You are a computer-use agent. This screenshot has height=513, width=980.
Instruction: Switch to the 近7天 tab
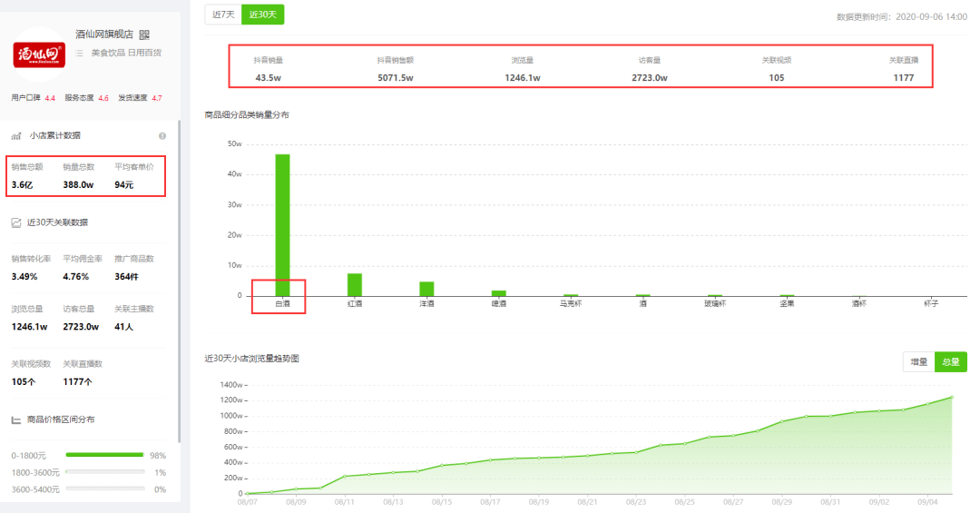223,15
